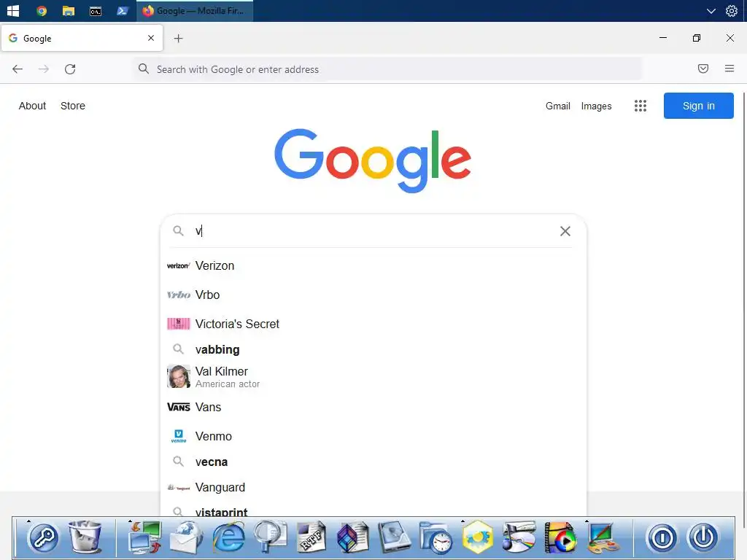Choose the vabbing suggestion
The height and width of the screenshot is (560, 747).
click(x=373, y=349)
